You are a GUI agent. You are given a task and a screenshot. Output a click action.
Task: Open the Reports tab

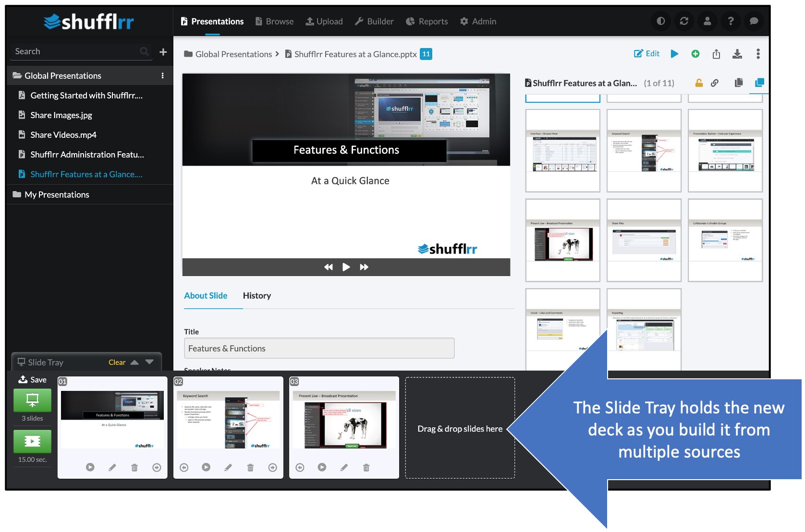pos(427,22)
